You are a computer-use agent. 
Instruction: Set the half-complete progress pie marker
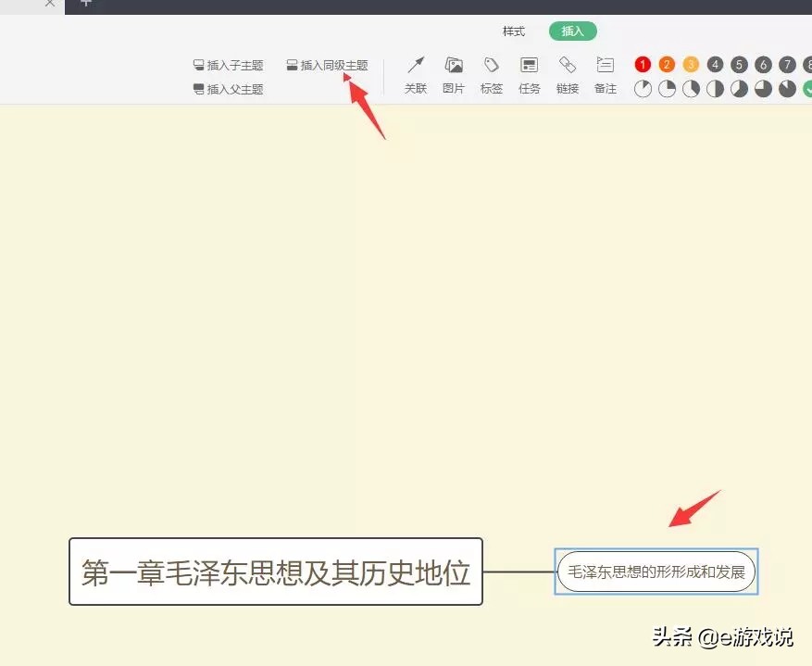pos(715,89)
